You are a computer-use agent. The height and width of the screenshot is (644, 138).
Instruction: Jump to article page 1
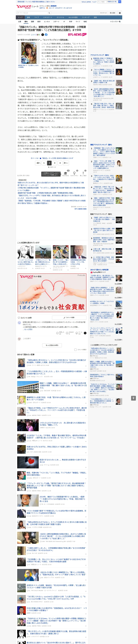click(44, 163)
